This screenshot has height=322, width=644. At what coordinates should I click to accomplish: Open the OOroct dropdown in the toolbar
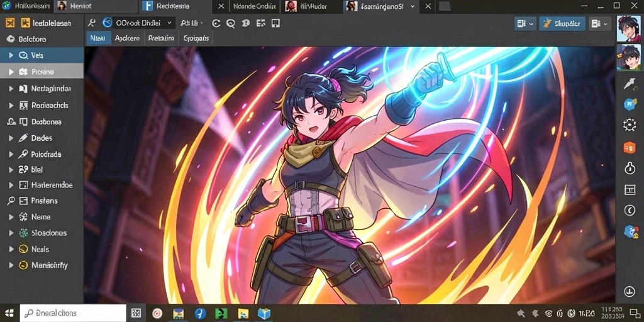coord(138,23)
